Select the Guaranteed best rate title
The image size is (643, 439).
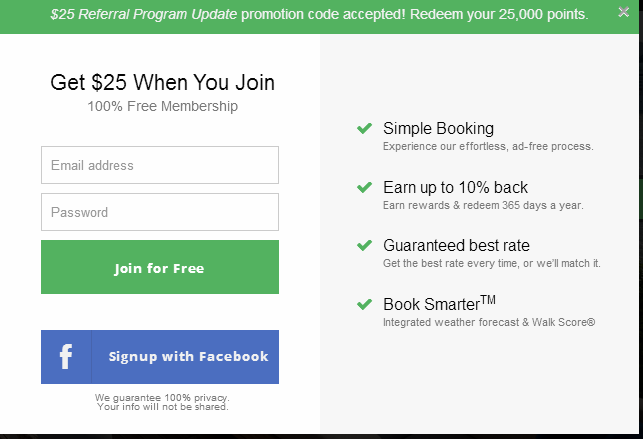pos(456,245)
